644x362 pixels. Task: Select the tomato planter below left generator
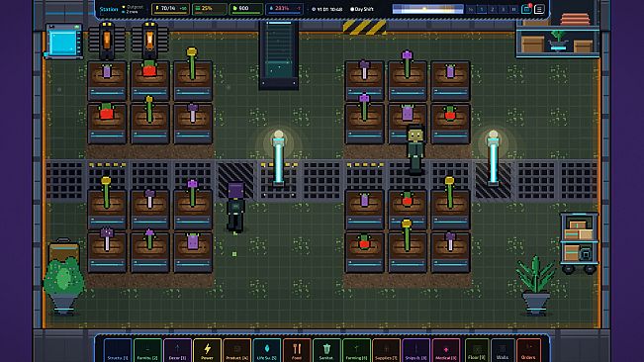107,124
